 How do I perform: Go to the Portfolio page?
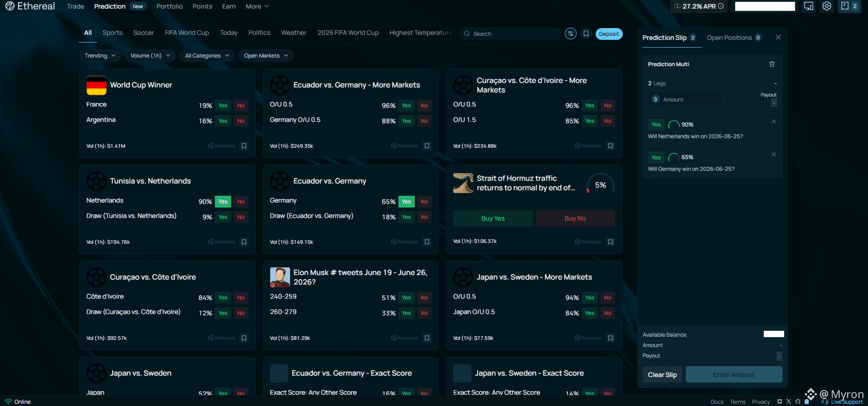coord(170,6)
